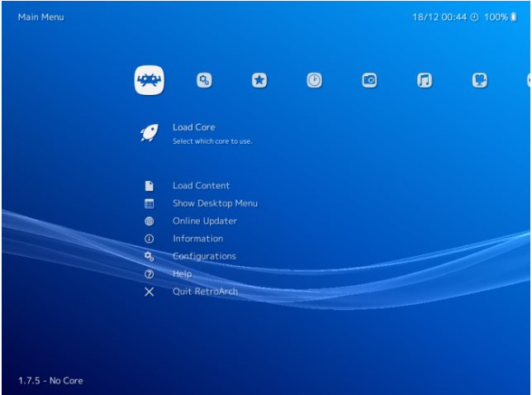
Task: Open the Settings gears tab icon
Action: (x=204, y=80)
